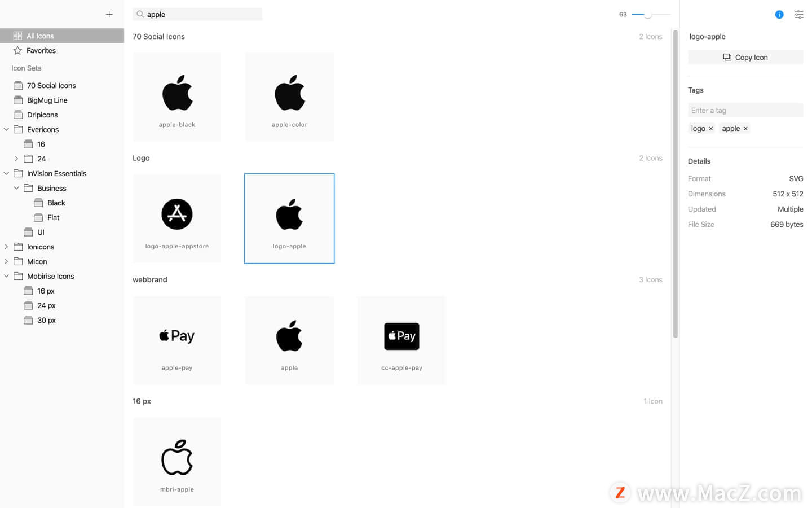
Task: Toggle the blue info inspector icon
Action: (779, 15)
